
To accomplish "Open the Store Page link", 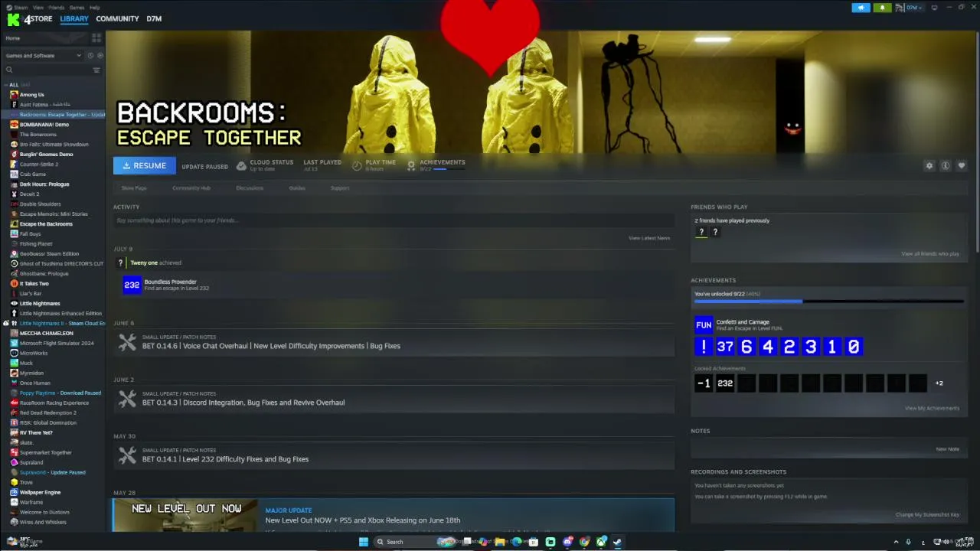I will [134, 187].
